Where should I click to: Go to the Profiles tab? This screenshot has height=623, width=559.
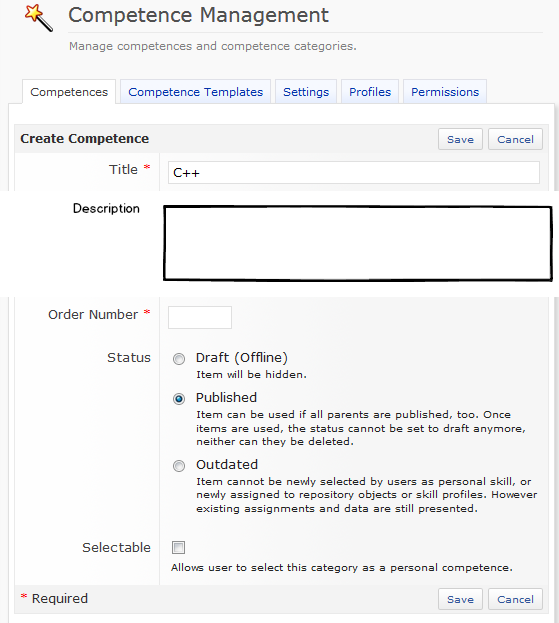coord(370,92)
